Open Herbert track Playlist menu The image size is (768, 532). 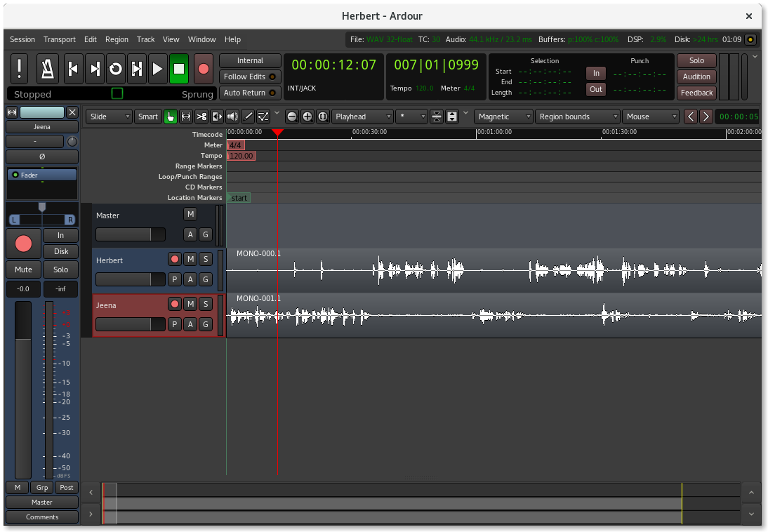(x=174, y=279)
